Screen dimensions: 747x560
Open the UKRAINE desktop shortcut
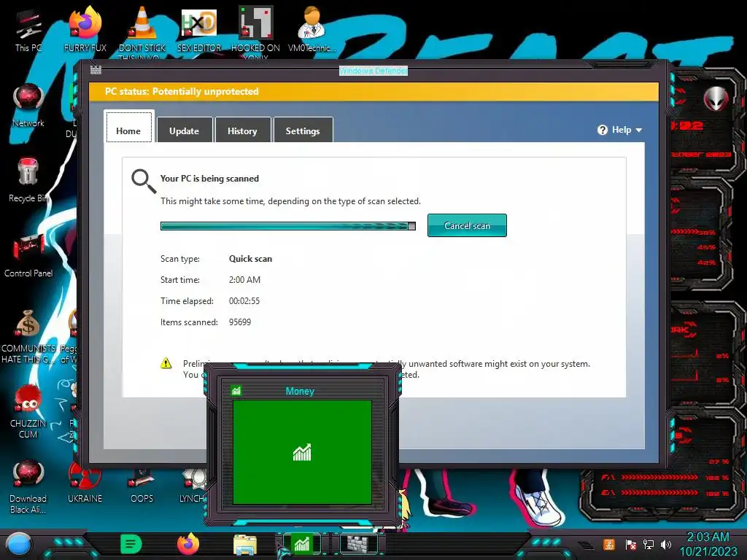pyautogui.click(x=85, y=482)
